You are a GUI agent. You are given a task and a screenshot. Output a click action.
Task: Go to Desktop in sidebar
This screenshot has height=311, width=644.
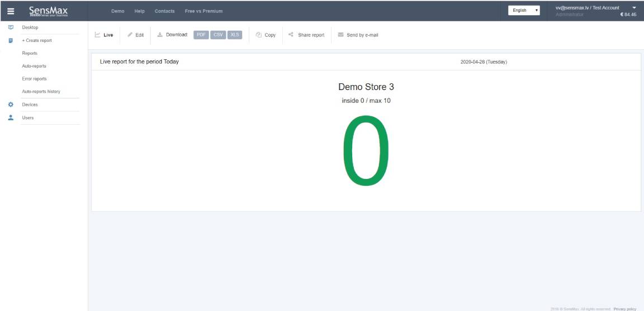point(30,27)
